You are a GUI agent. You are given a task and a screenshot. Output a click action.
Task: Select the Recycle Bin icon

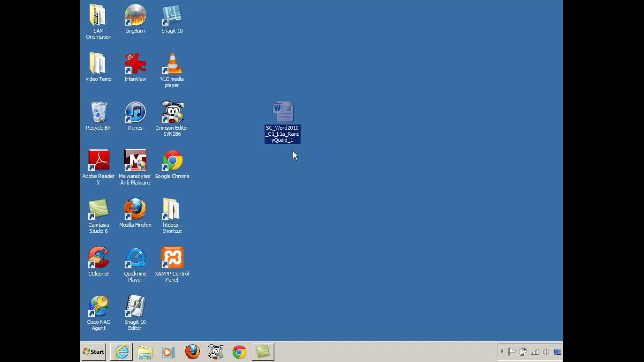point(98,116)
